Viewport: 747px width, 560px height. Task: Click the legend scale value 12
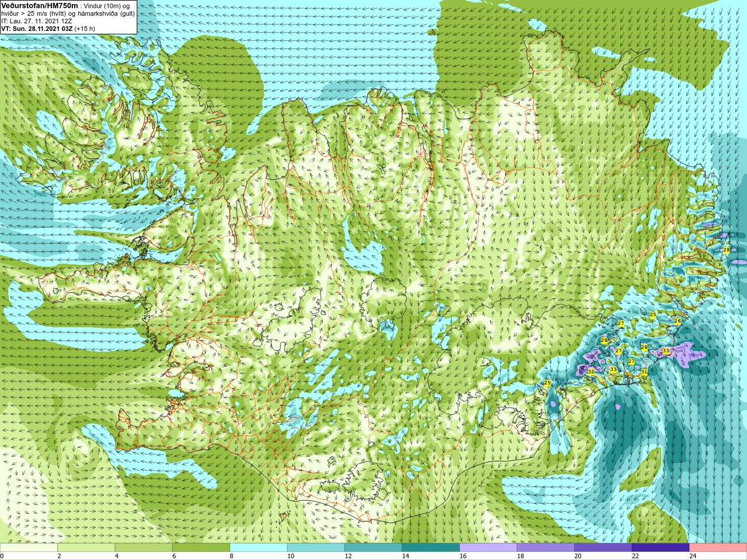[x=348, y=556]
